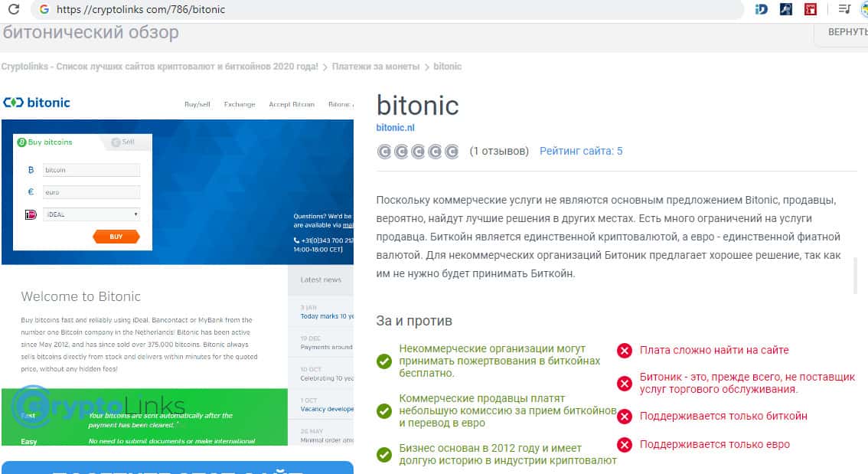868x474 pixels.
Task: Click green check beside Коммерческие продавцы
Action: [384, 411]
